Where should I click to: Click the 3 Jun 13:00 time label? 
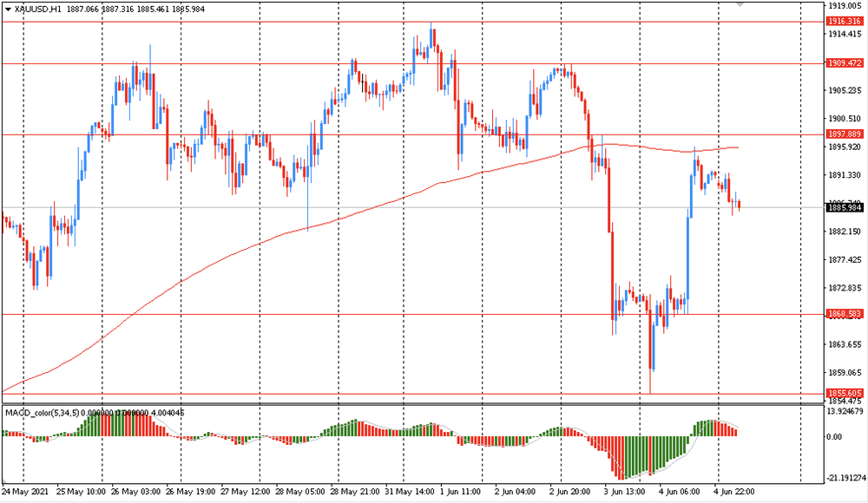pos(625,492)
